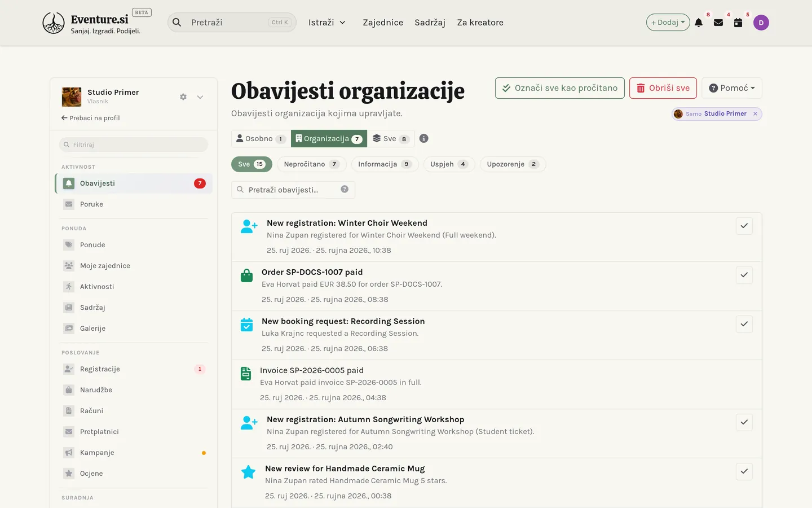Open Moje zajednice in the sidebar
The image size is (812, 508).
[x=134, y=266]
